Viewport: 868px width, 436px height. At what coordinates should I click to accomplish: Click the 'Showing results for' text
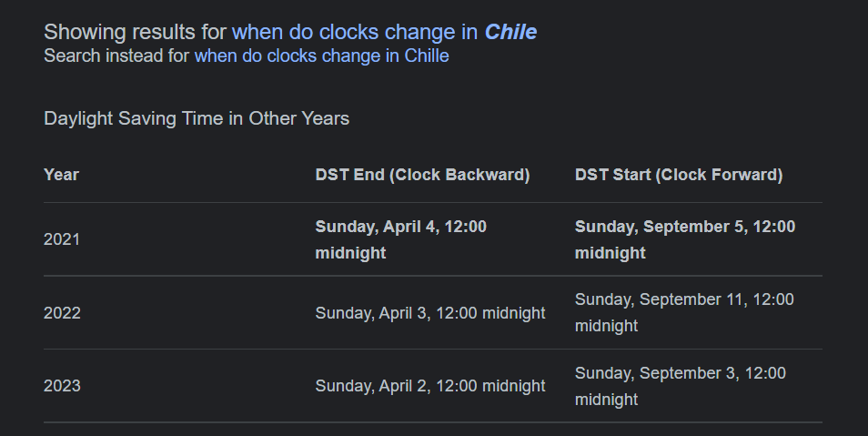pos(136,32)
